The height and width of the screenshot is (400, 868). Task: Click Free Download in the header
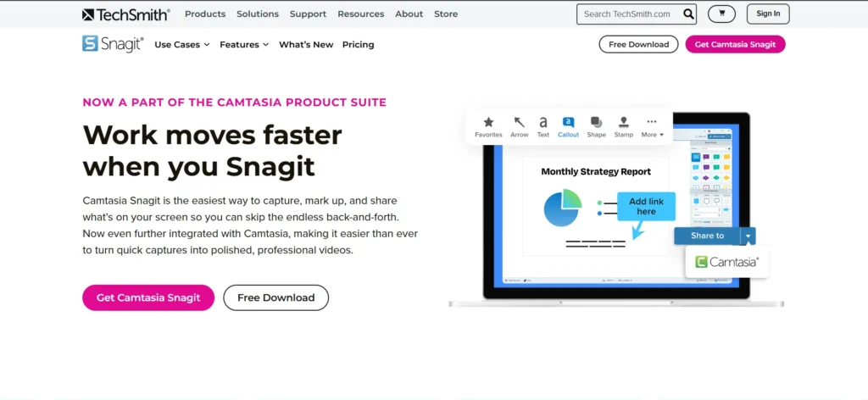(638, 44)
